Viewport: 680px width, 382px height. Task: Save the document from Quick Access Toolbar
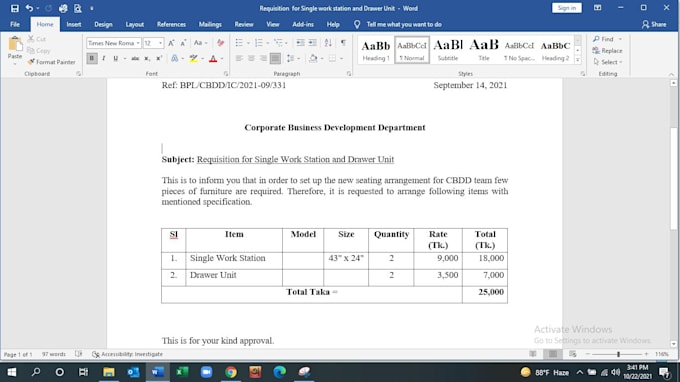point(15,8)
